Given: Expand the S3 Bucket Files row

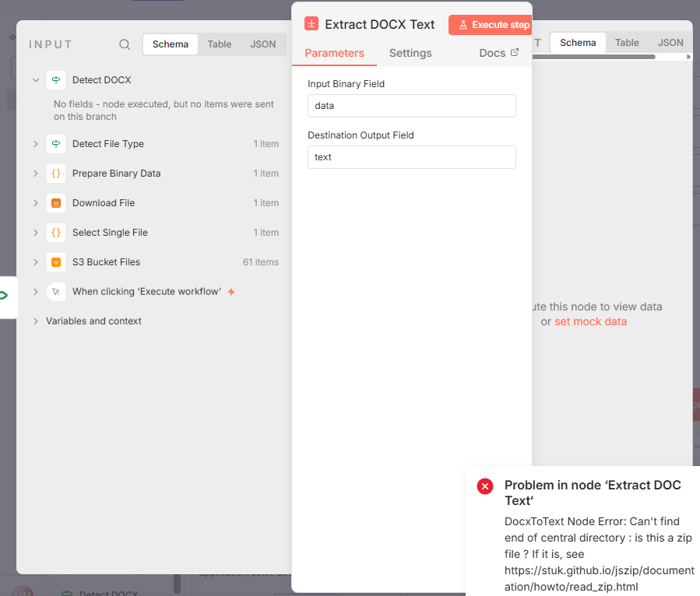Looking at the screenshot, I should pyautogui.click(x=36, y=262).
